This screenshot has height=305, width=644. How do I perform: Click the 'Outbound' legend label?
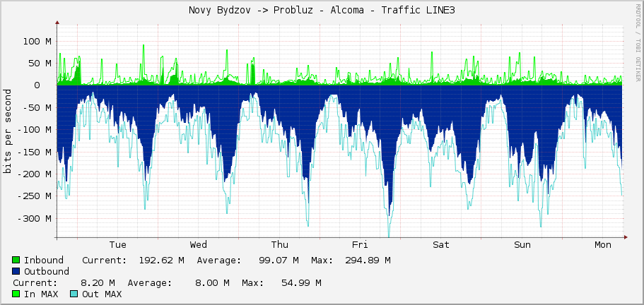(47, 271)
